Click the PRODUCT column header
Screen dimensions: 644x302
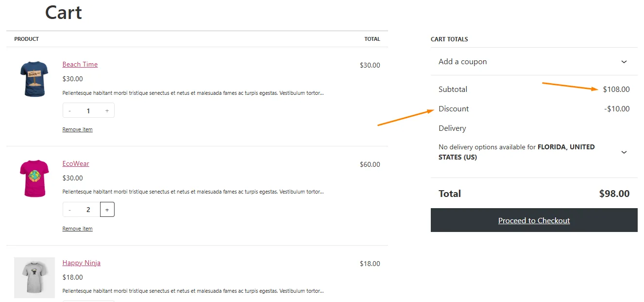tap(26, 39)
